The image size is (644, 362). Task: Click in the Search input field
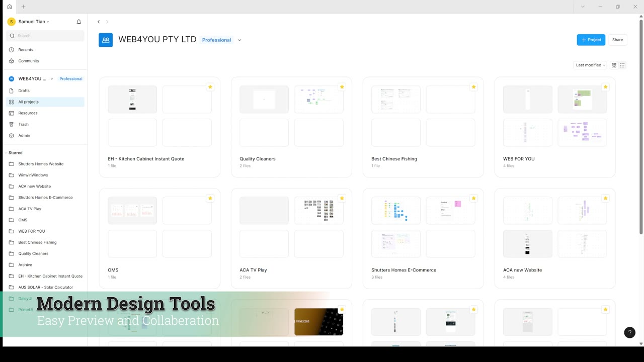pos(45,36)
